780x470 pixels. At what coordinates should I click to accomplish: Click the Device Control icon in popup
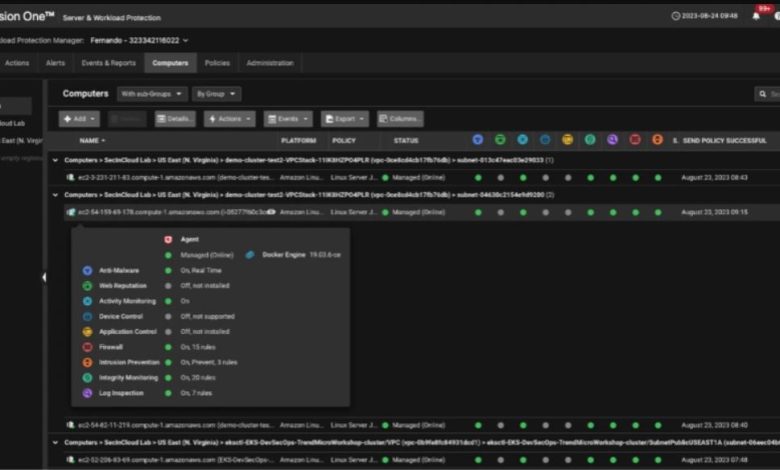pos(88,316)
